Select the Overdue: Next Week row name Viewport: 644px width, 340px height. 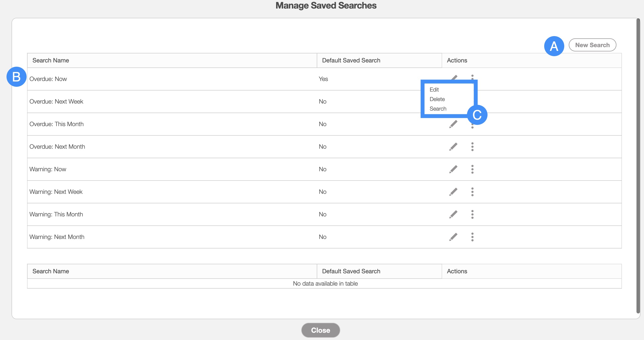pyautogui.click(x=56, y=102)
